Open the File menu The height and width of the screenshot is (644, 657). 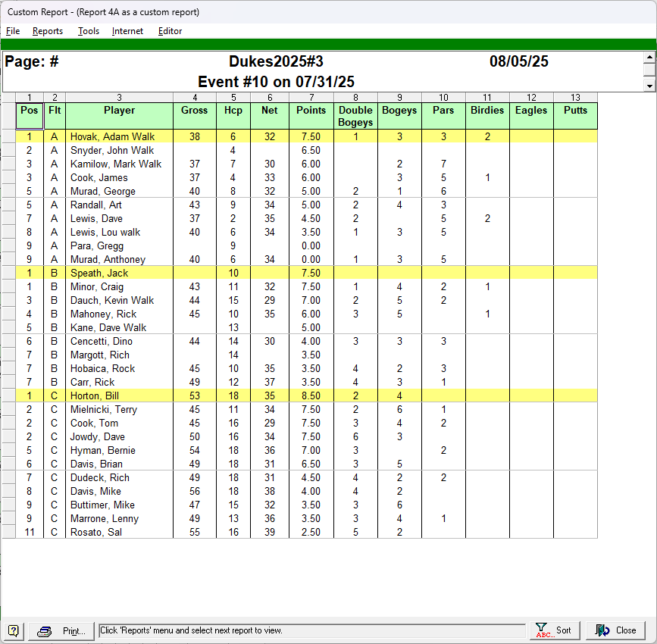(13, 31)
